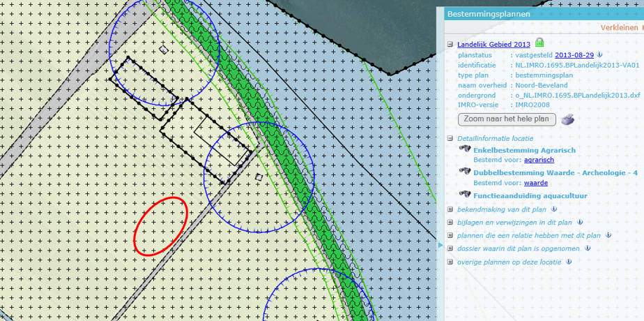
Task: Click binoculars icon for Enkelbestemming Agrarisch
Action: (x=465, y=149)
